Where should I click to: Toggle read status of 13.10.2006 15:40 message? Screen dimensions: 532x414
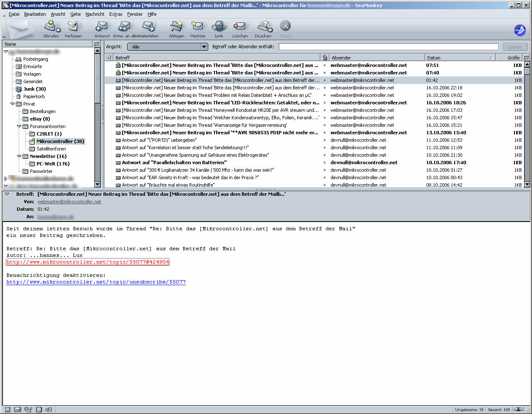pos(325,133)
